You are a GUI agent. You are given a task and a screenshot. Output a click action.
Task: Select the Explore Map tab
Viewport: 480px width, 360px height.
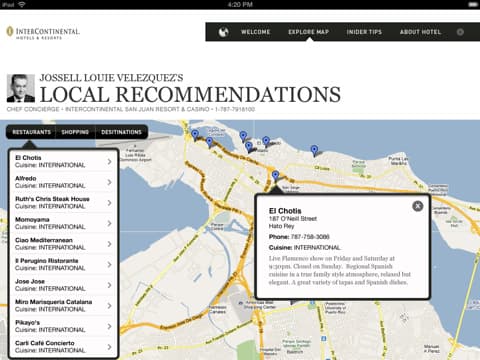click(309, 32)
